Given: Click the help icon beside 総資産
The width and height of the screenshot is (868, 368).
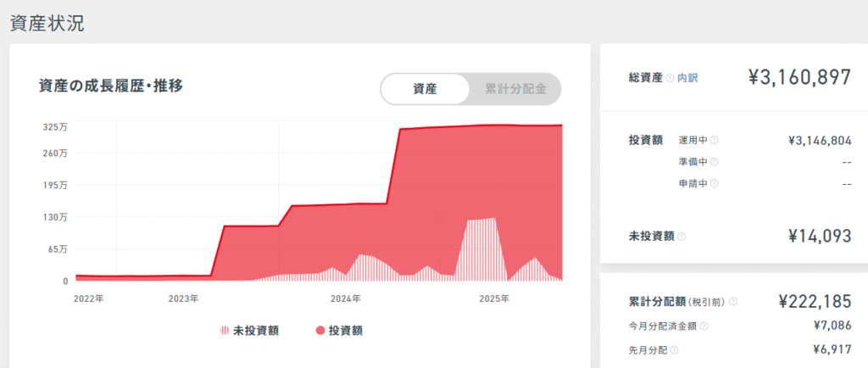Looking at the screenshot, I should [670, 78].
